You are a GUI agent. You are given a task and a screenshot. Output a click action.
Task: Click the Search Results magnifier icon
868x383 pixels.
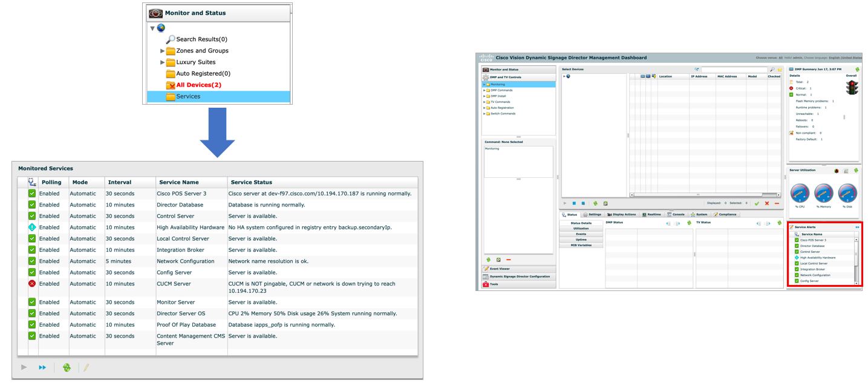click(170, 39)
